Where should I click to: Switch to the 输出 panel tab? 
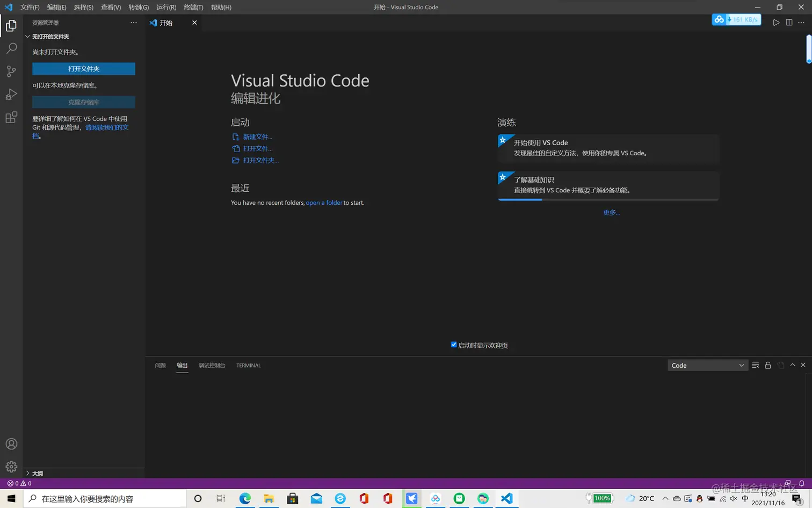coord(183,366)
